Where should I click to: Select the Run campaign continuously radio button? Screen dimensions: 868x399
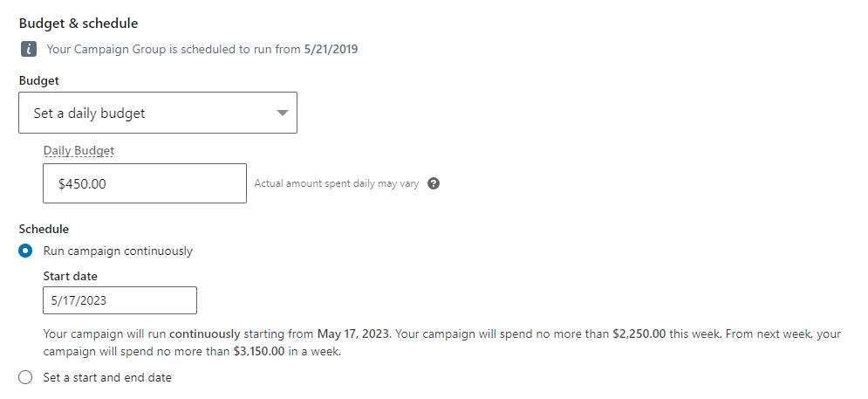click(25, 251)
